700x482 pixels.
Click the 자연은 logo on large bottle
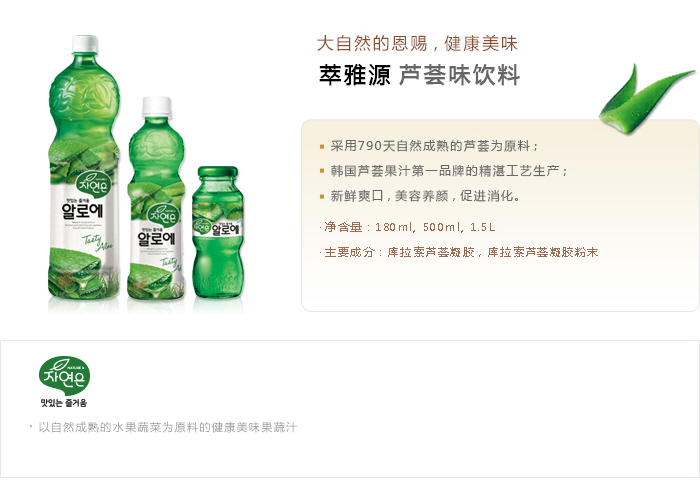[x=92, y=183]
